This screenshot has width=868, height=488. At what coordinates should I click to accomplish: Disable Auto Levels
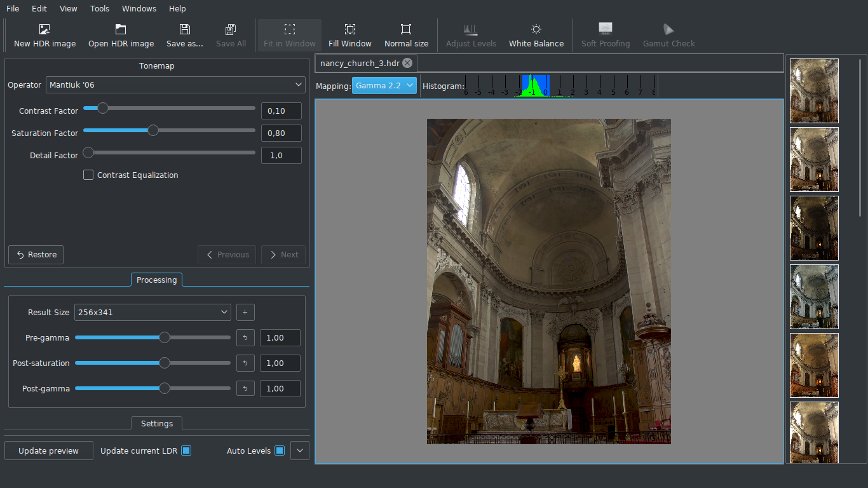coord(280,450)
